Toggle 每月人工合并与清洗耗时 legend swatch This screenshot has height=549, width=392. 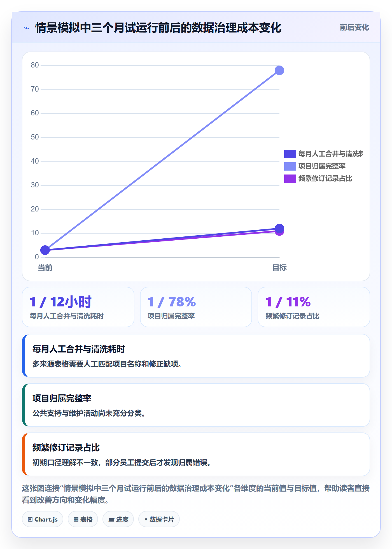[x=290, y=154]
